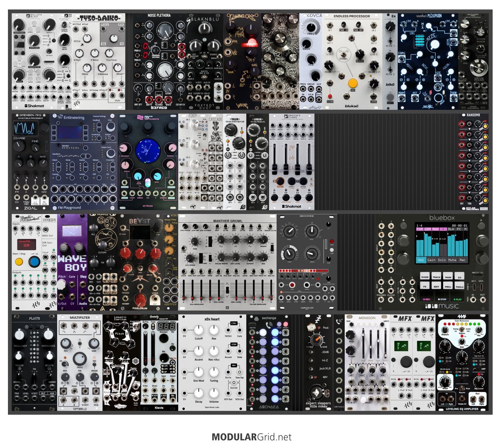Click the phone icon on the exchange module
The width and height of the screenshot is (504, 445).
(269, 325)
